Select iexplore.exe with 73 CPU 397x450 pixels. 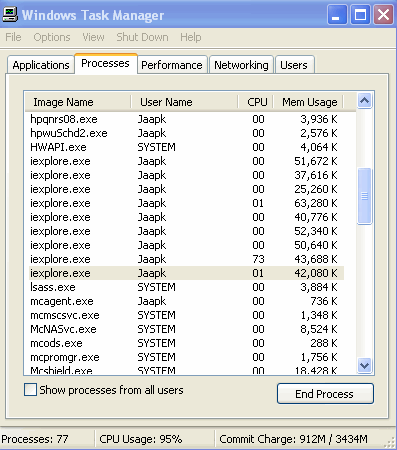(185, 259)
